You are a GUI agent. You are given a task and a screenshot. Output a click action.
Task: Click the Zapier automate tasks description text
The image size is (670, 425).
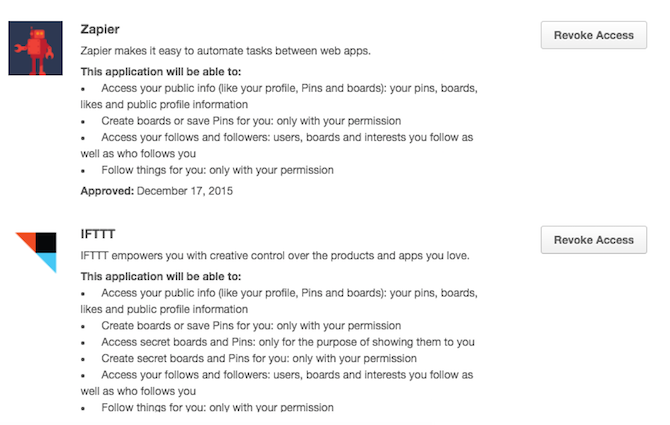tap(226, 51)
